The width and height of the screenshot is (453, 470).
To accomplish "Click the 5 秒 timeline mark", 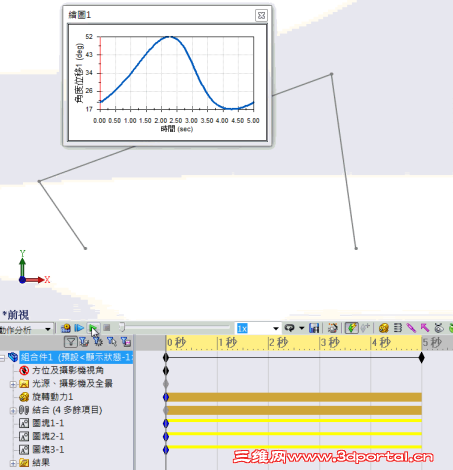I will click(x=432, y=342).
